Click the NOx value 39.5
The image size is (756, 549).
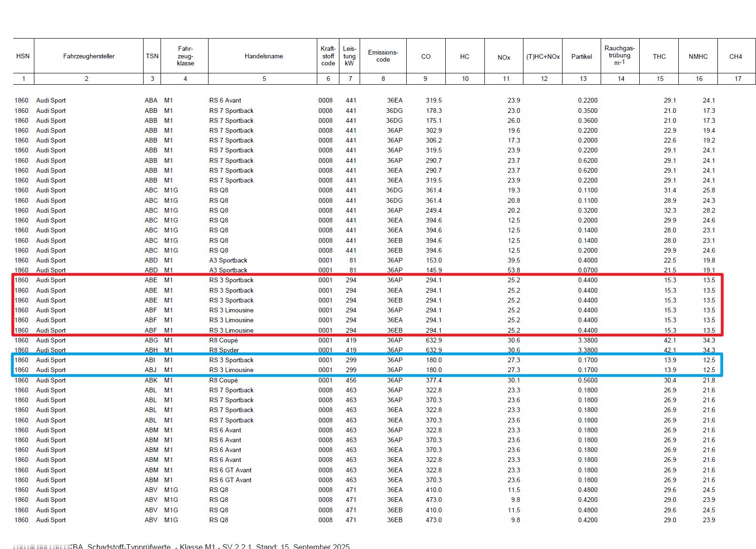[514, 260]
